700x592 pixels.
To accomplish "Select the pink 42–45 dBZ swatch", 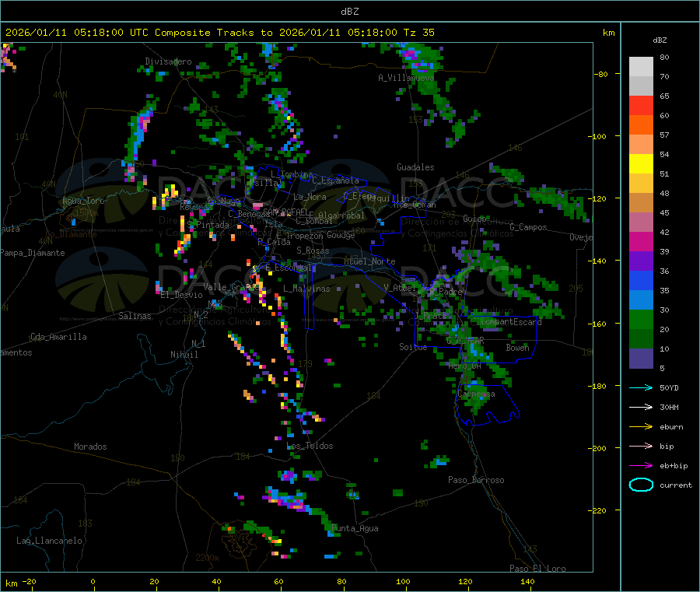I will [641, 222].
